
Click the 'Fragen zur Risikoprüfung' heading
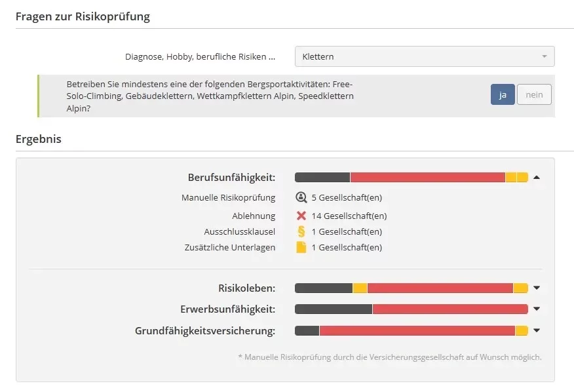[82, 16]
